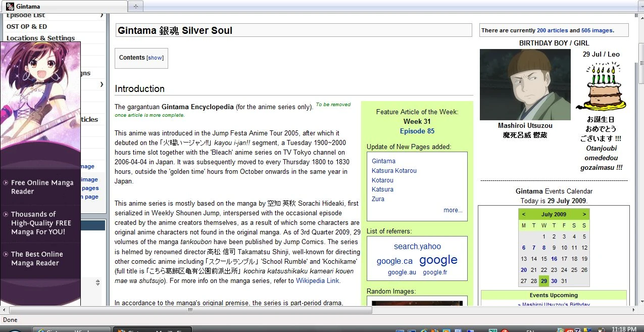Click the bullet beside The Best Online Manga Reader
Viewport: 644px width, 332px height.
click(x=5, y=254)
